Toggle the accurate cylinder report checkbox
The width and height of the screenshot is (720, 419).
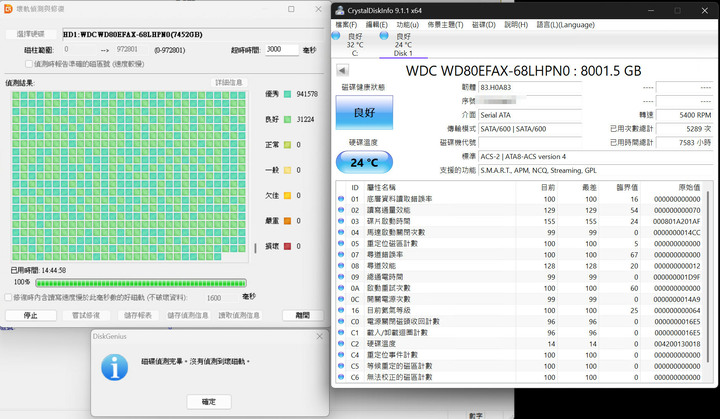coord(29,64)
